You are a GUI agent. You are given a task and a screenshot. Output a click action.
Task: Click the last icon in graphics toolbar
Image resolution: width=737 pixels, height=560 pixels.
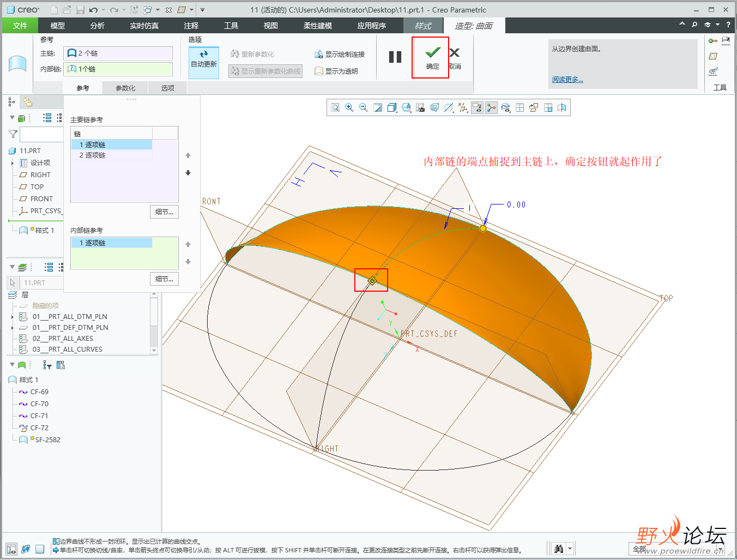(x=562, y=108)
